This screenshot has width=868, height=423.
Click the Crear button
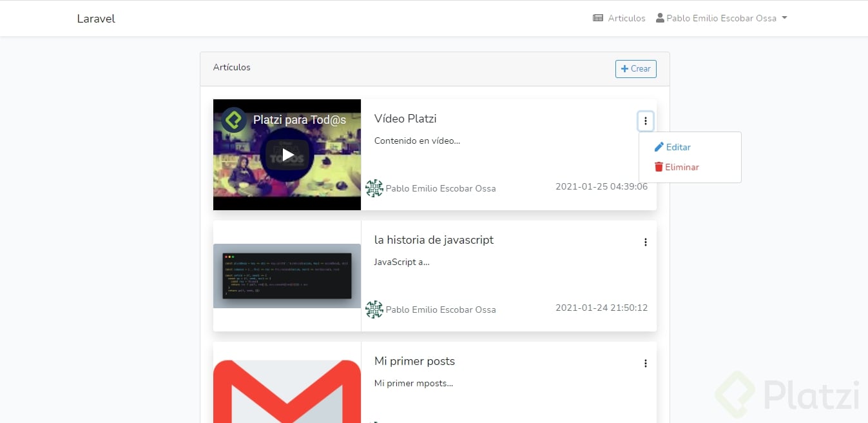pyautogui.click(x=636, y=69)
